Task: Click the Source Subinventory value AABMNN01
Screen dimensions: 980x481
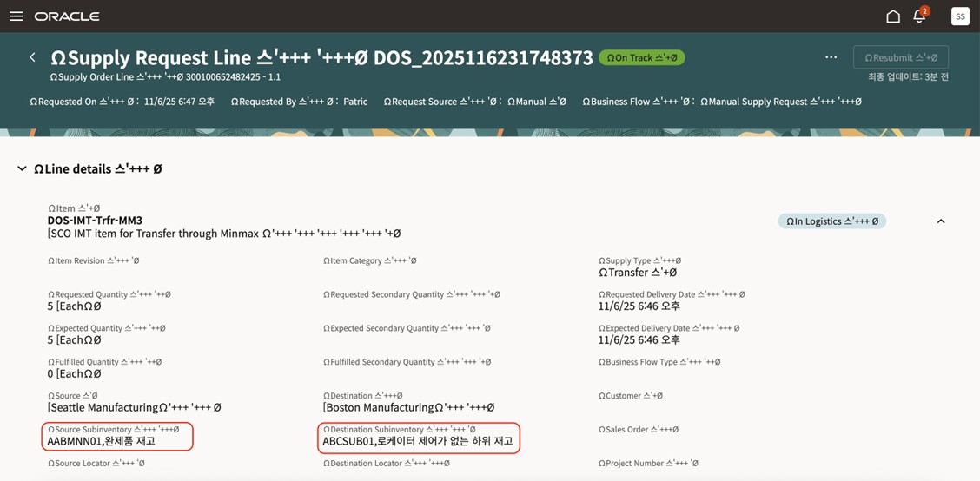Action: click(x=102, y=441)
